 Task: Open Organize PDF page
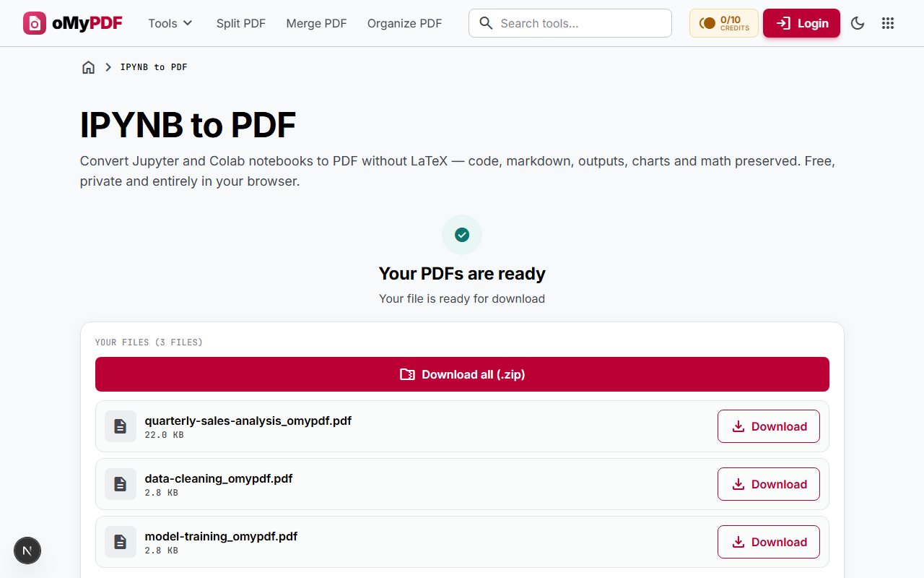coord(404,23)
